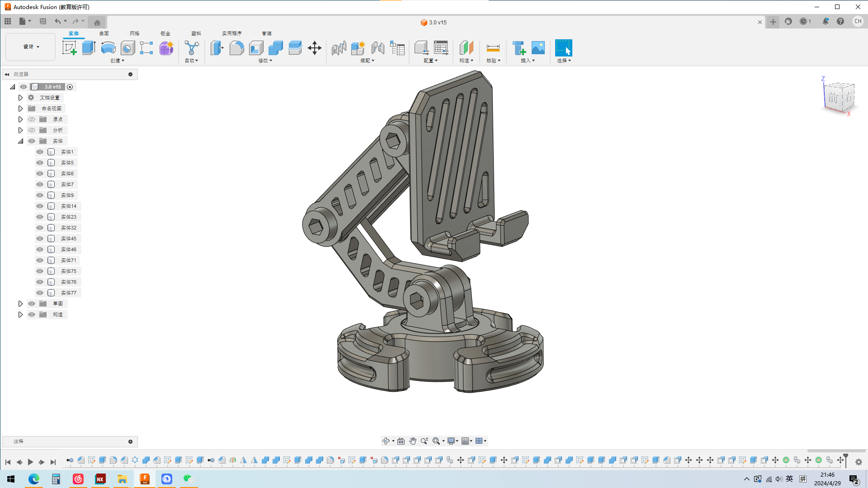Open the Help question mark menu
The width and height of the screenshot is (868, 488).
pyautogui.click(x=840, y=21)
